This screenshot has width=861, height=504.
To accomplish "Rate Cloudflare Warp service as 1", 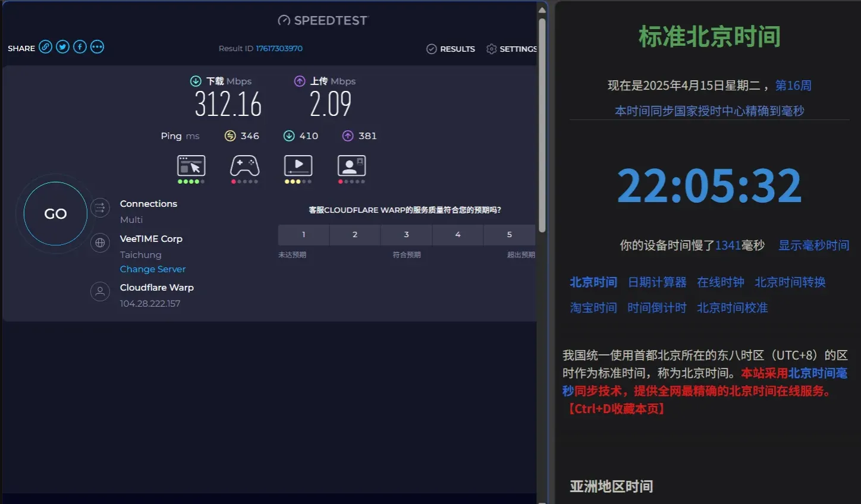I will pos(303,235).
